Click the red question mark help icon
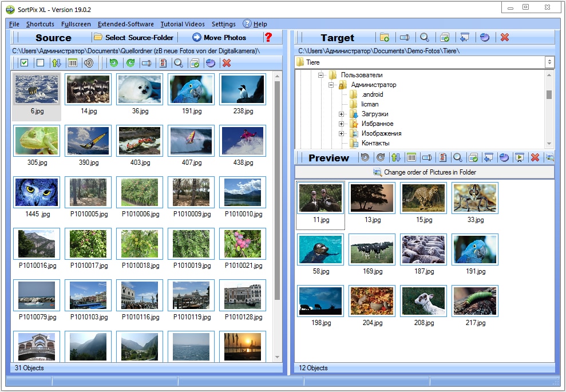The width and height of the screenshot is (566, 392). coord(268,37)
